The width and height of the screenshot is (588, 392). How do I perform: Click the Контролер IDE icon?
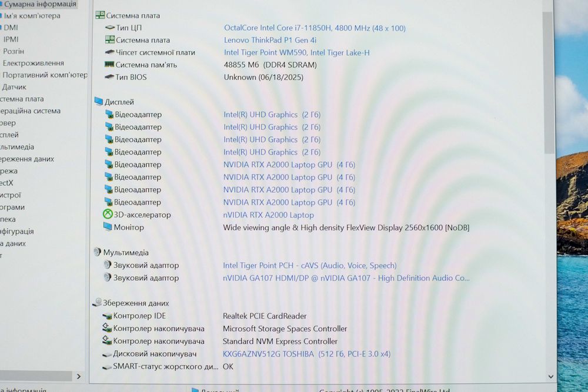pyautogui.click(x=107, y=316)
